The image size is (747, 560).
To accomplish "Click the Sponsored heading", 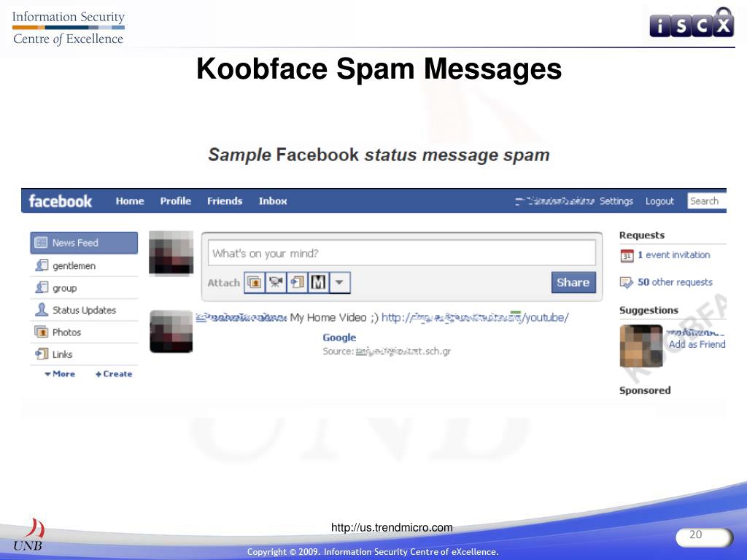I will tap(645, 391).
